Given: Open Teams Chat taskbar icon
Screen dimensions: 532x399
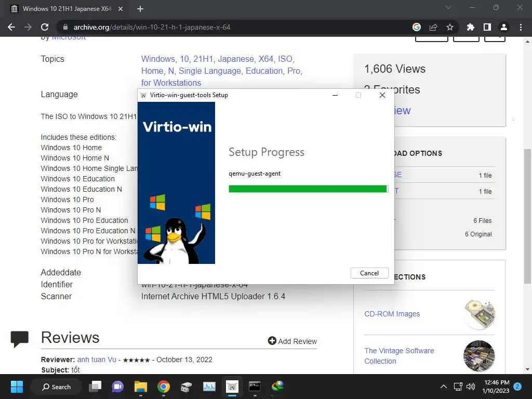Looking at the screenshot, I should coord(118,387).
